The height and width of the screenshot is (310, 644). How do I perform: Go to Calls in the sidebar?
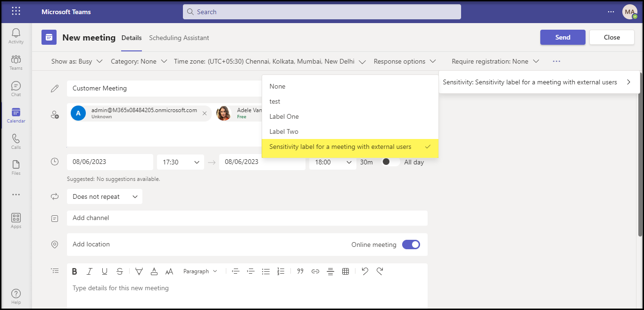click(x=16, y=141)
